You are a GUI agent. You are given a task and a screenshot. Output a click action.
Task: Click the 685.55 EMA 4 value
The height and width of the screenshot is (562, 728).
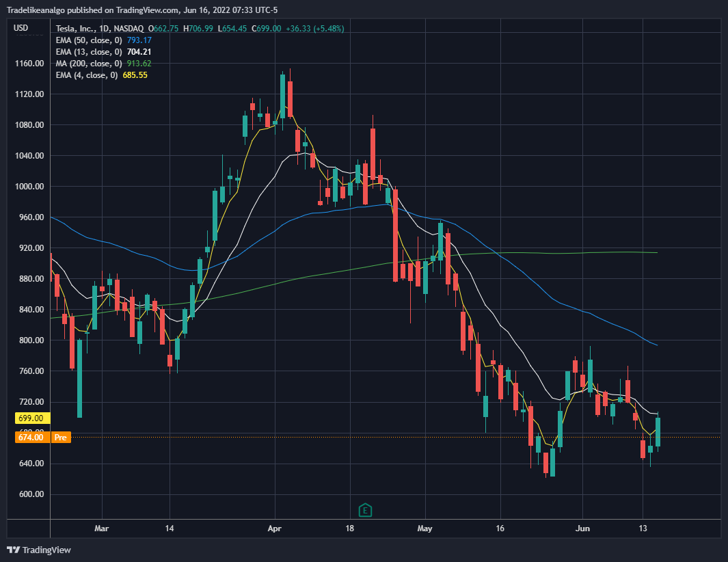pyautogui.click(x=135, y=75)
